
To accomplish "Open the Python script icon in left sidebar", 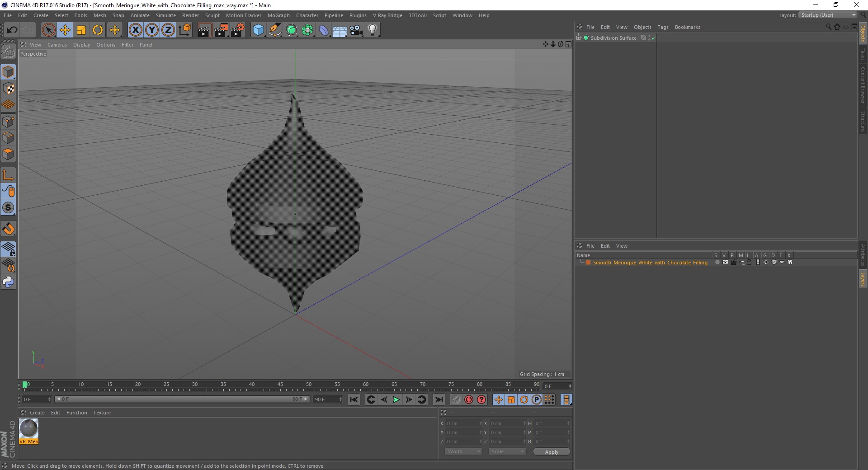I will tap(8, 282).
